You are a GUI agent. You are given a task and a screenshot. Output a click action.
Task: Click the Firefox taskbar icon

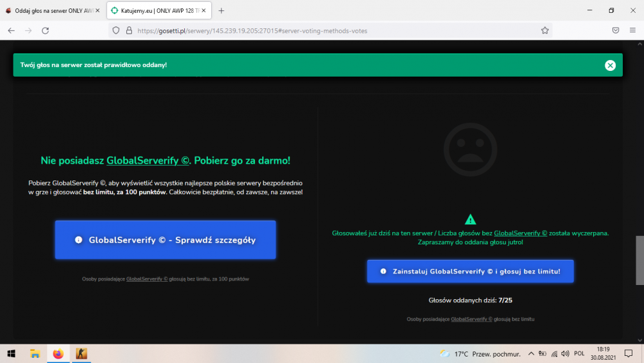pyautogui.click(x=59, y=353)
